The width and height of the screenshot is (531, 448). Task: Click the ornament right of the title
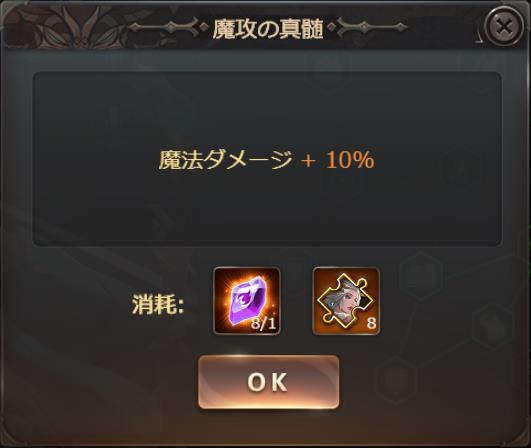click(x=368, y=28)
